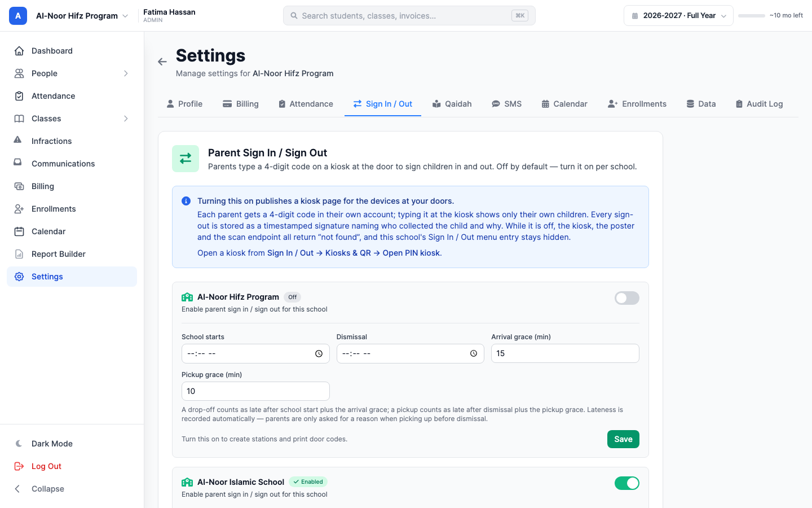Click the Arrival grace minutes field
This screenshot has width=812, height=508.
[x=565, y=353]
